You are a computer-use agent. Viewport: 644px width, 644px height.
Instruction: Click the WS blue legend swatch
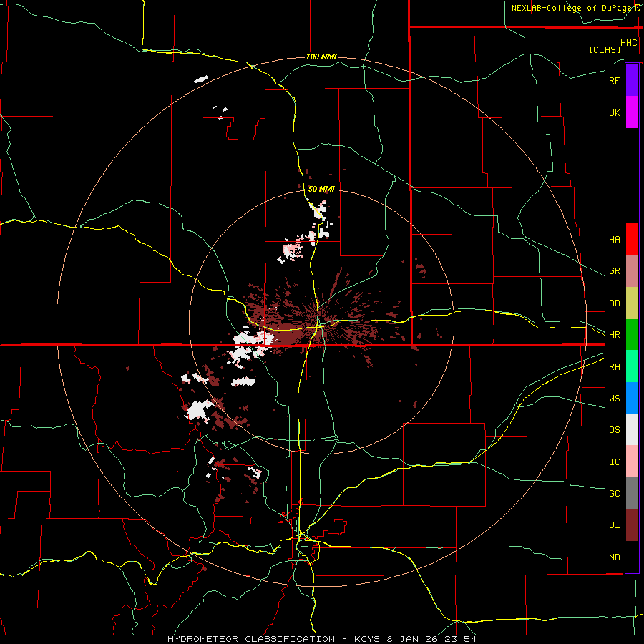(632, 398)
